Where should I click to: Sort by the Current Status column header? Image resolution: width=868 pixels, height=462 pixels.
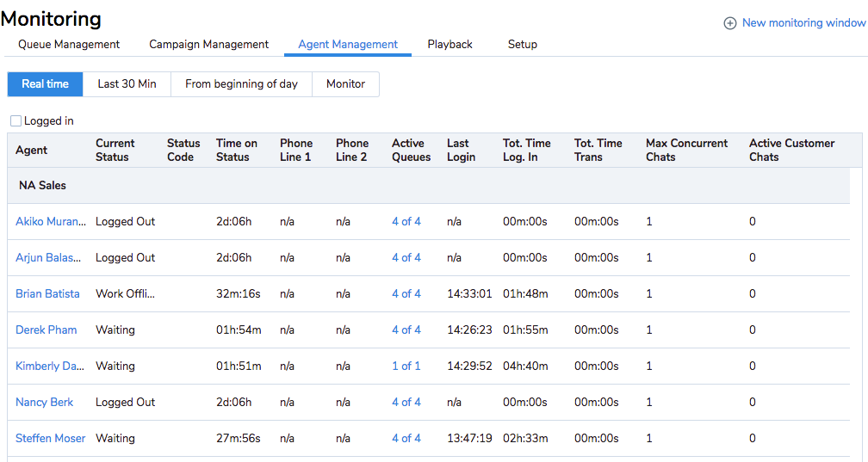[115, 150]
